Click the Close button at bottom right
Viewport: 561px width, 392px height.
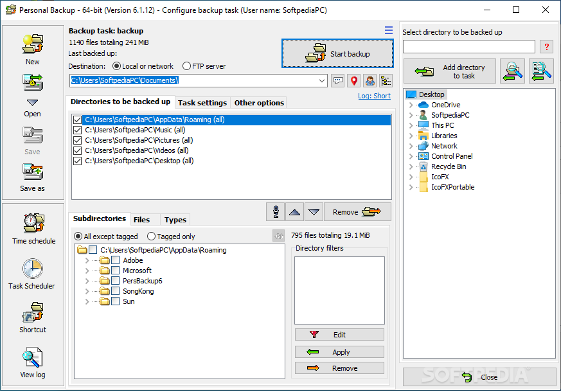pos(479,377)
